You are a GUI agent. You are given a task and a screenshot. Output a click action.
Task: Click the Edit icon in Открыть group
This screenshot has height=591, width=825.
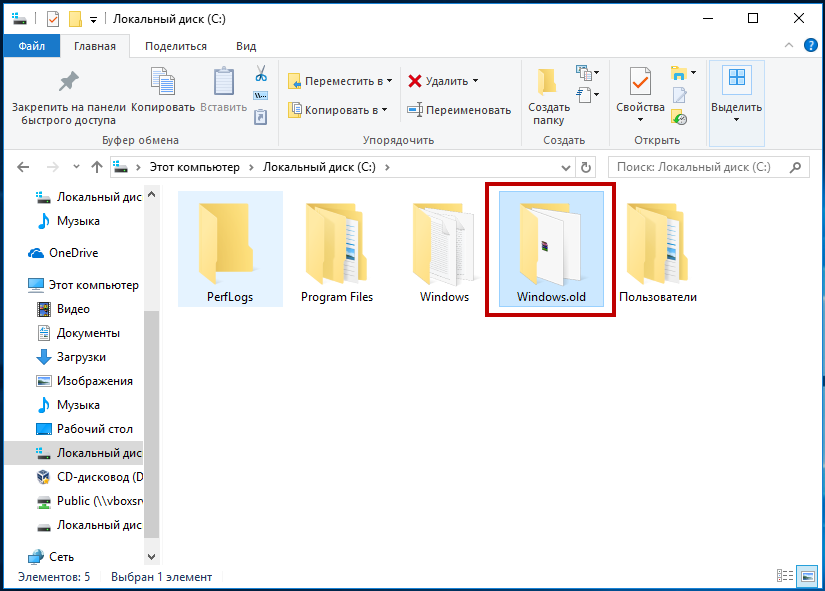[x=679, y=95]
